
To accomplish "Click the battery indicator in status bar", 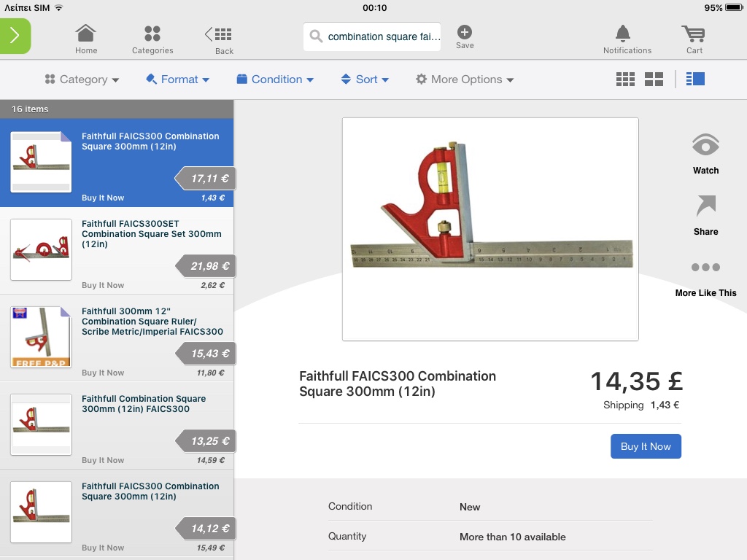I will 734,7.
